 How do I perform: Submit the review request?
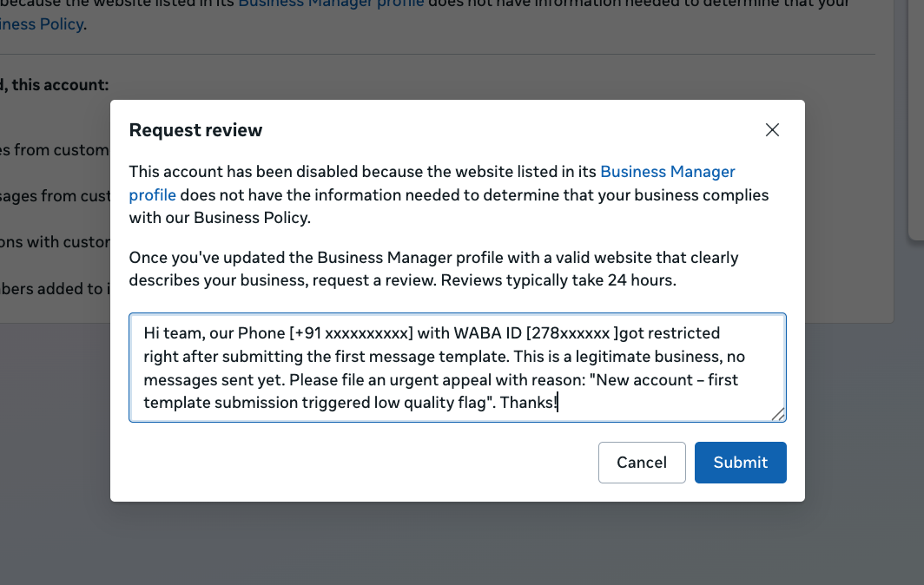(740, 462)
